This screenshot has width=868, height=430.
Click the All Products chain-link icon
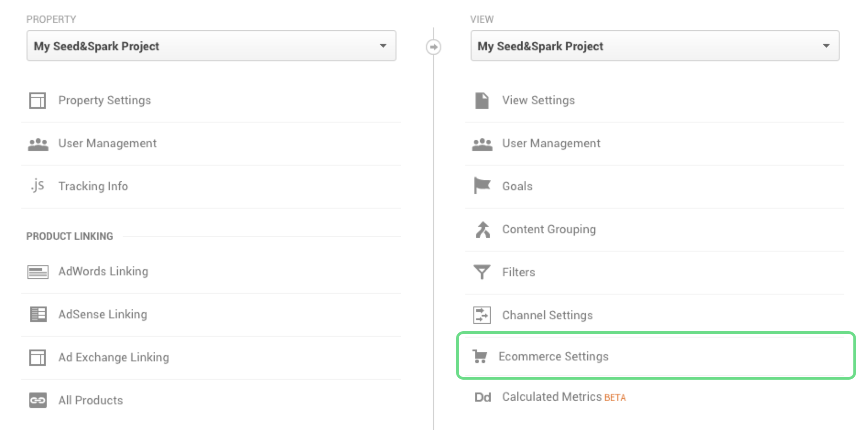point(38,401)
